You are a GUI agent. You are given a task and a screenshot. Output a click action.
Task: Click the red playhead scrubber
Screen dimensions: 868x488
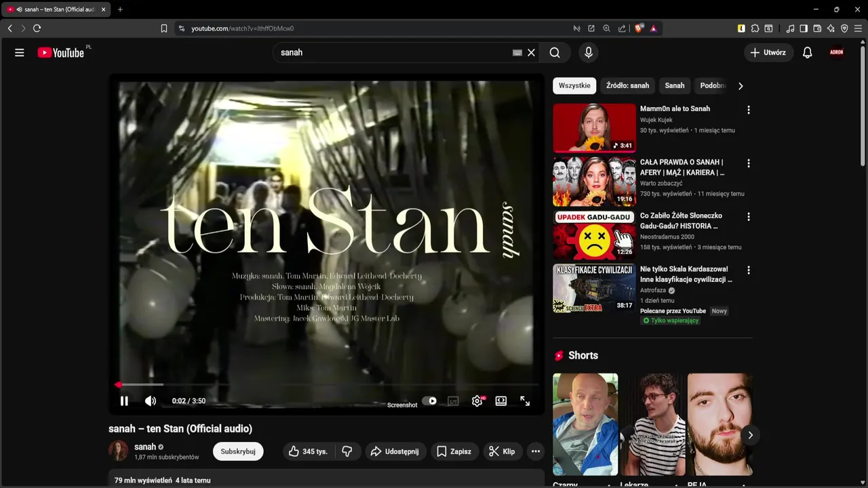coord(119,385)
